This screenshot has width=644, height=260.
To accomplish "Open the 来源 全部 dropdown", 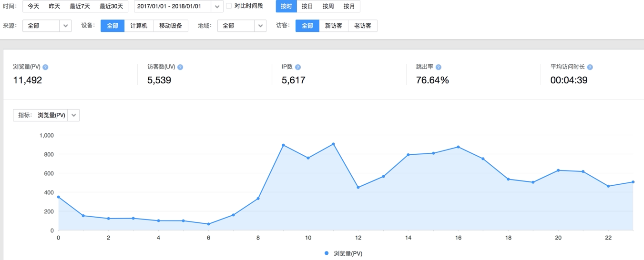I will [47, 26].
